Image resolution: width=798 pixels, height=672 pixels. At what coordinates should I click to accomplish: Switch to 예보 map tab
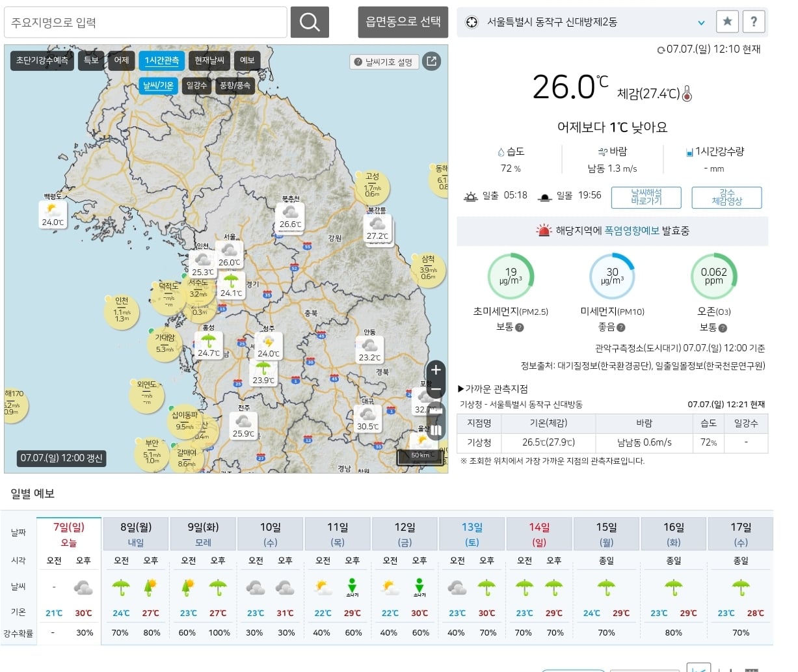[x=247, y=61]
